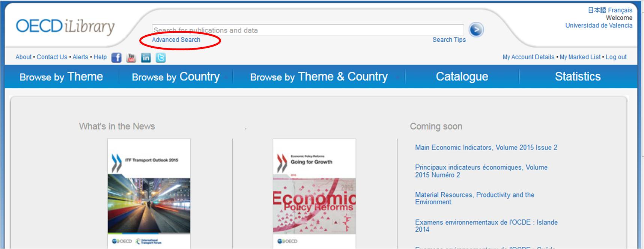Screen dimensions: 644x249
Task: Click the Help link
Action: [x=100, y=57]
